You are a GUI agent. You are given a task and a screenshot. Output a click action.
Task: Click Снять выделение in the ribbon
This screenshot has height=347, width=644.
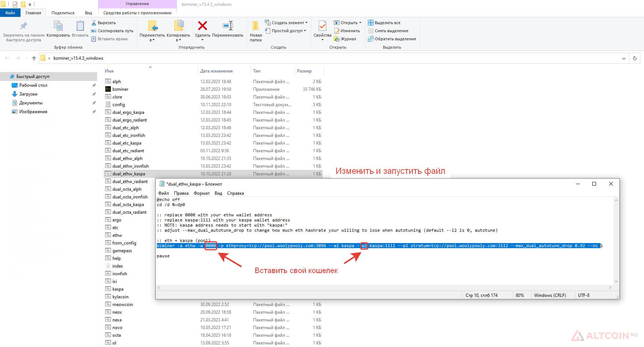pos(388,31)
